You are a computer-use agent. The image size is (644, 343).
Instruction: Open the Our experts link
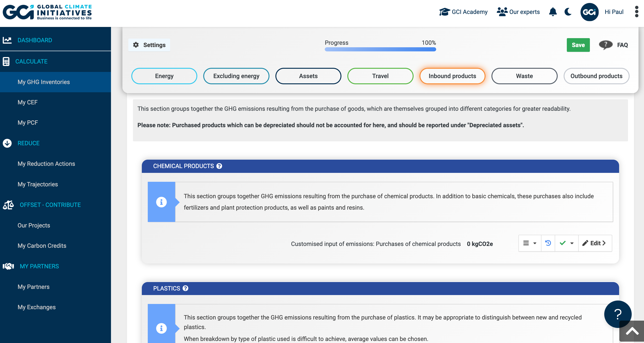[525, 12]
